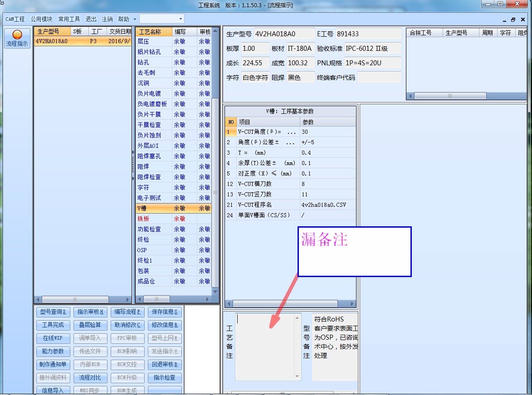Click the 指示检查 button

pos(165,378)
